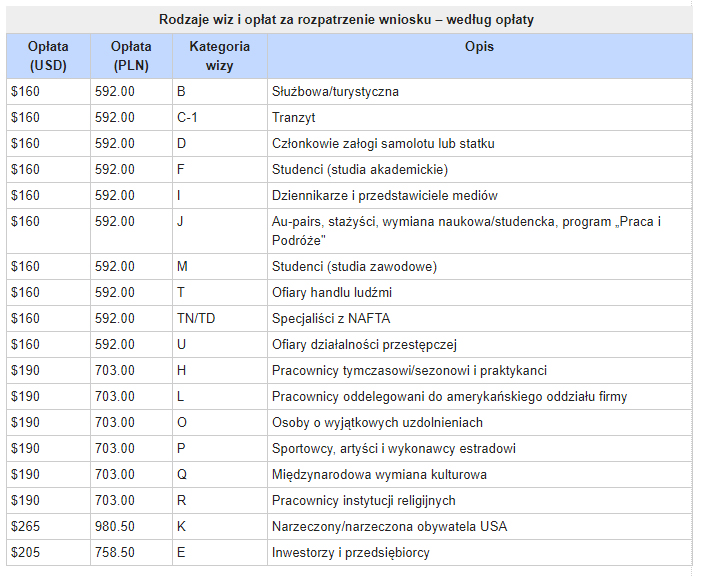Select visa category "C-1" cell

click(x=220, y=118)
